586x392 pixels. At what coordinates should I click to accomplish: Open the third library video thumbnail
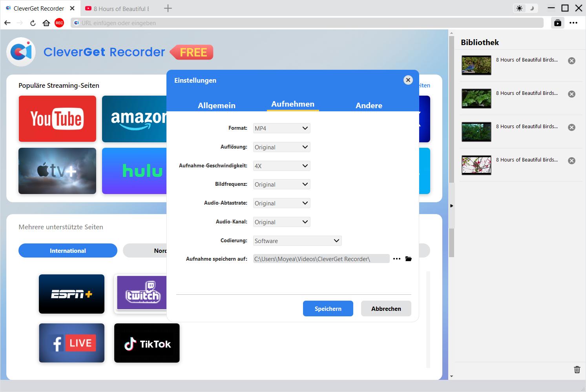[x=476, y=132]
